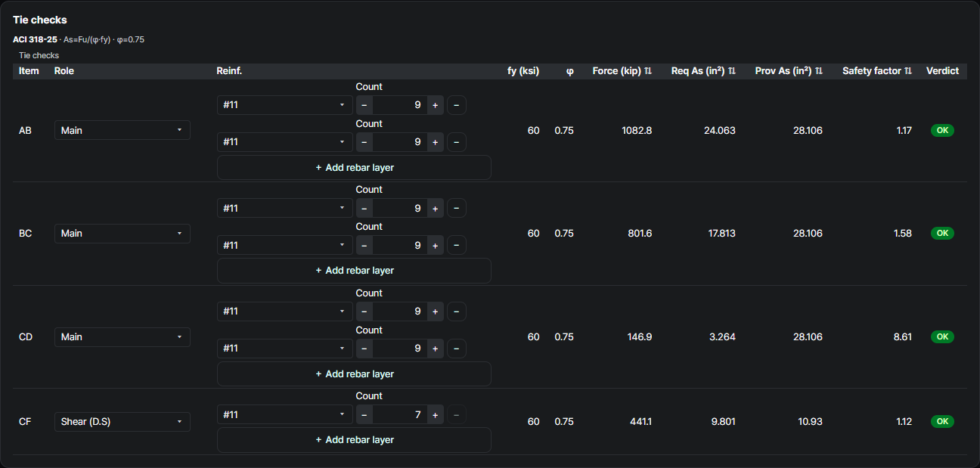
Task: Decrease count of AB's first rebar layer
Action: click(364, 105)
